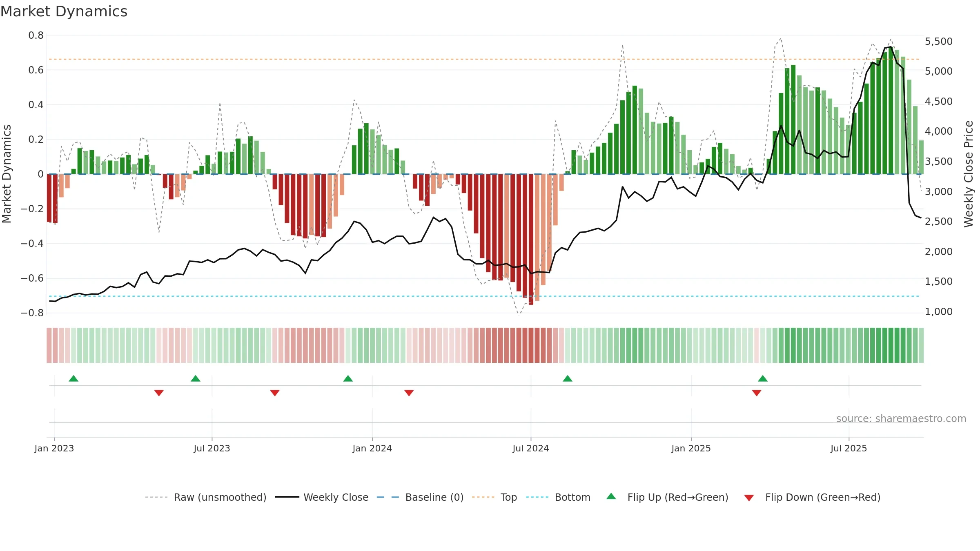
Task: Click the Jul 2023 x-axis label
Action: pos(212,448)
